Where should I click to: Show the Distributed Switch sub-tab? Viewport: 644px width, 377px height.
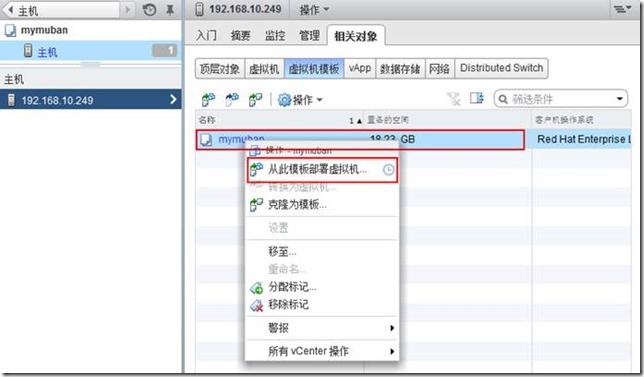[x=501, y=68]
